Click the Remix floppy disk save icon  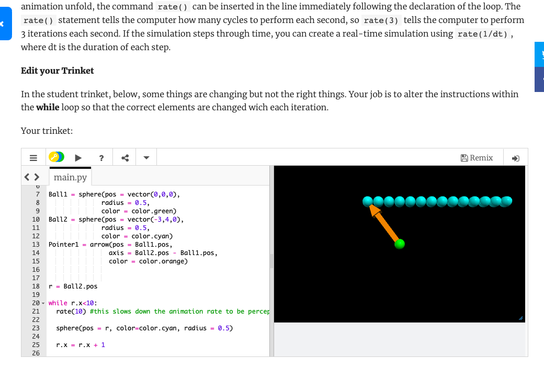(464, 157)
